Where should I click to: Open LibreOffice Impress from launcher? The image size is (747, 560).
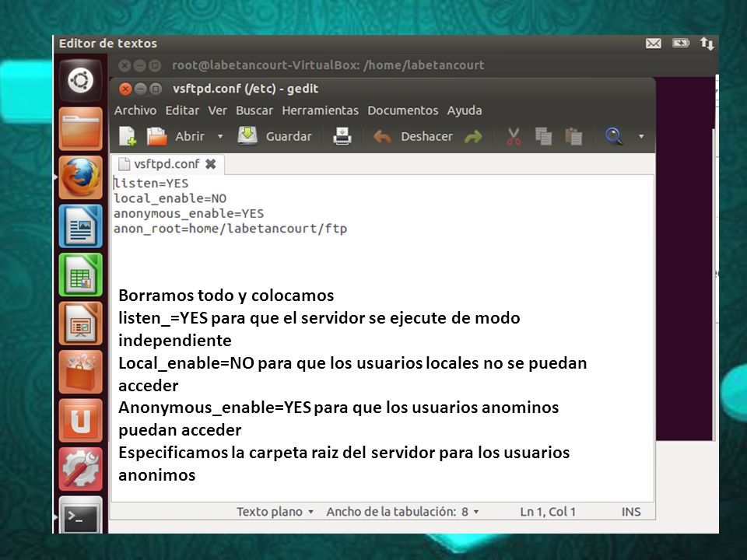[80, 324]
